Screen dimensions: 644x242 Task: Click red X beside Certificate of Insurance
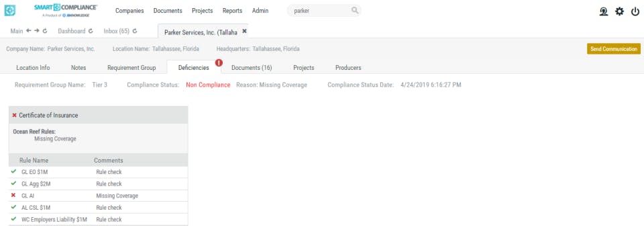14,115
